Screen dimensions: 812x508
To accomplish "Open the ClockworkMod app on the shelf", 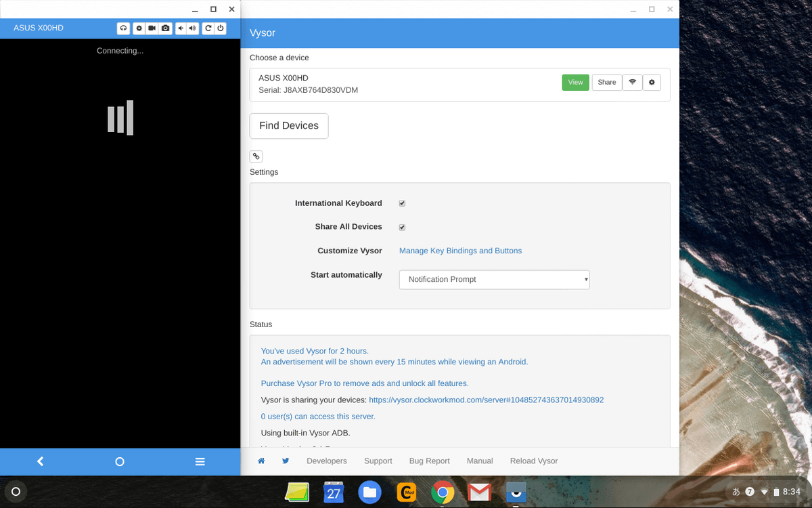I will tap(406, 492).
